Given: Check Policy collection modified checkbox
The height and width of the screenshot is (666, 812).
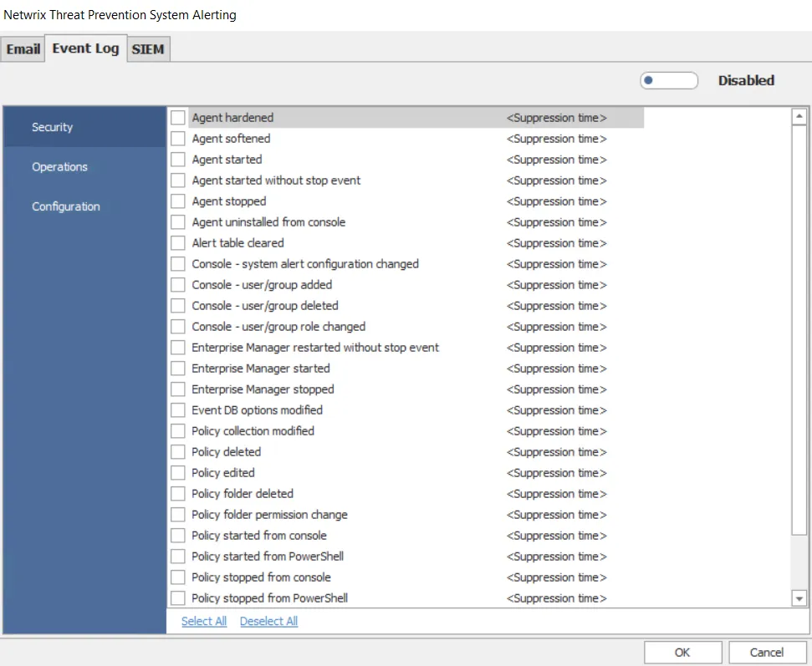Looking at the screenshot, I should (x=177, y=431).
